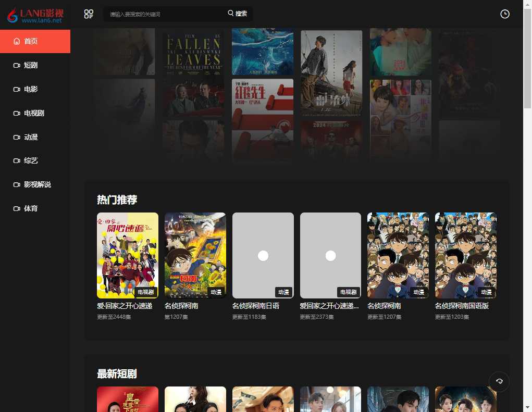Open the category grid menu icon
532x412 pixels.
pos(89,14)
